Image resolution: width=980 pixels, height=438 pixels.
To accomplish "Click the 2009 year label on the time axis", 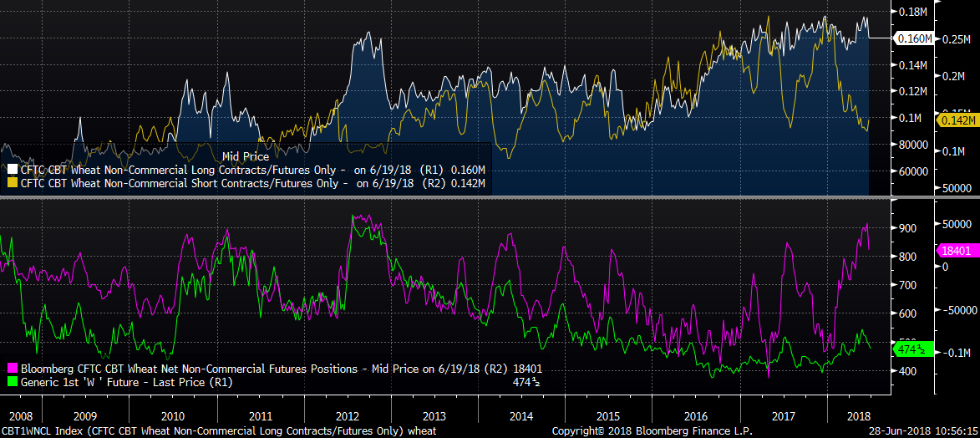I will click(85, 415).
